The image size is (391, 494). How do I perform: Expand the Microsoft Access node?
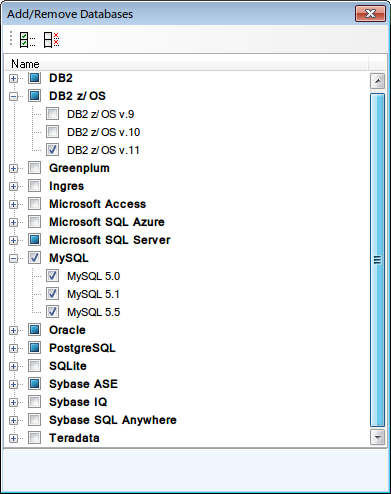[x=13, y=205]
